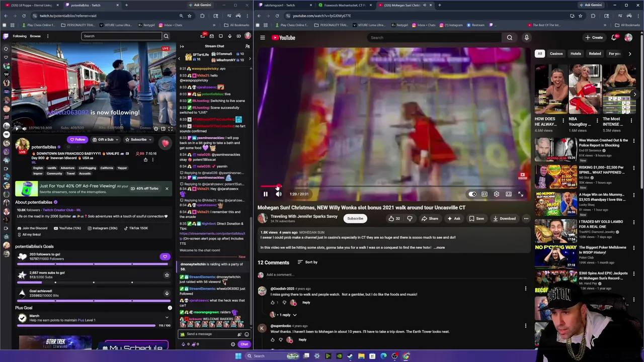Open the Join the Discord link
Viewport: 644px width, 362px height.
(x=32, y=228)
